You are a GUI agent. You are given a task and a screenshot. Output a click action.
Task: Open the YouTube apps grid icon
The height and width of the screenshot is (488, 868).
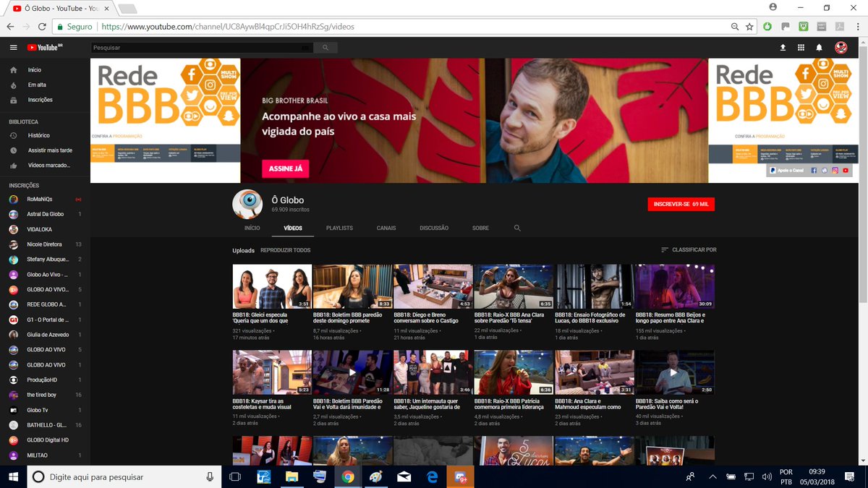(801, 48)
